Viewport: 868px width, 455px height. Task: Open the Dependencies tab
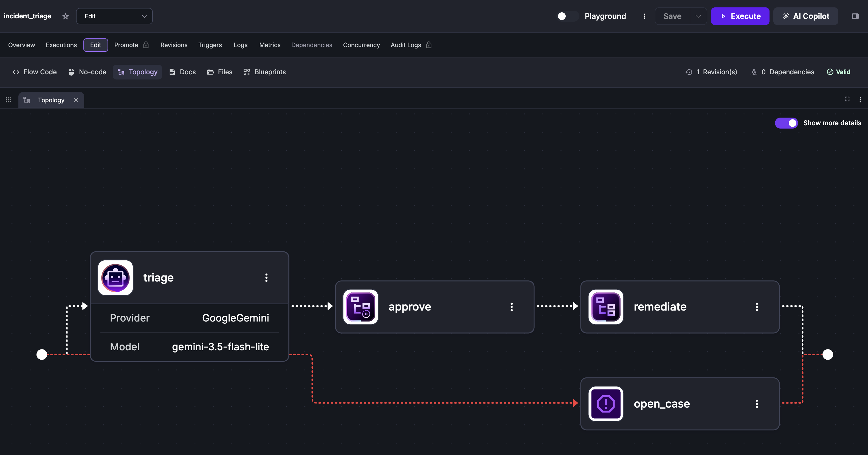(x=312, y=45)
